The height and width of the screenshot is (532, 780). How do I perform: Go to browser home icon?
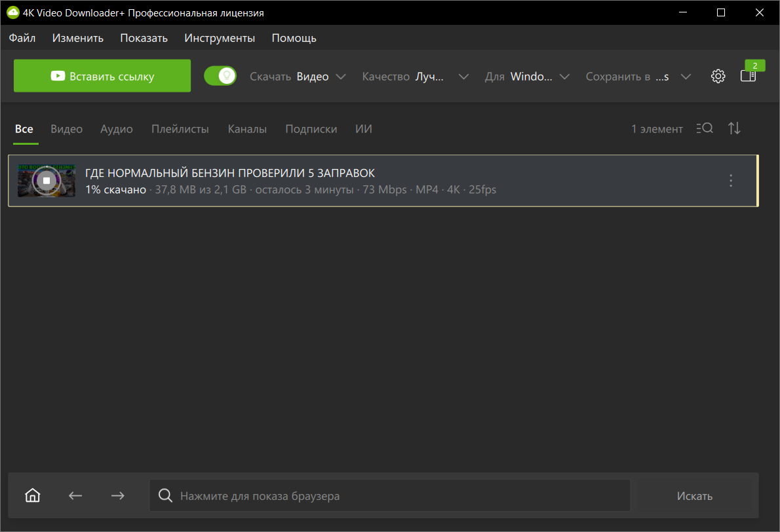[32, 495]
